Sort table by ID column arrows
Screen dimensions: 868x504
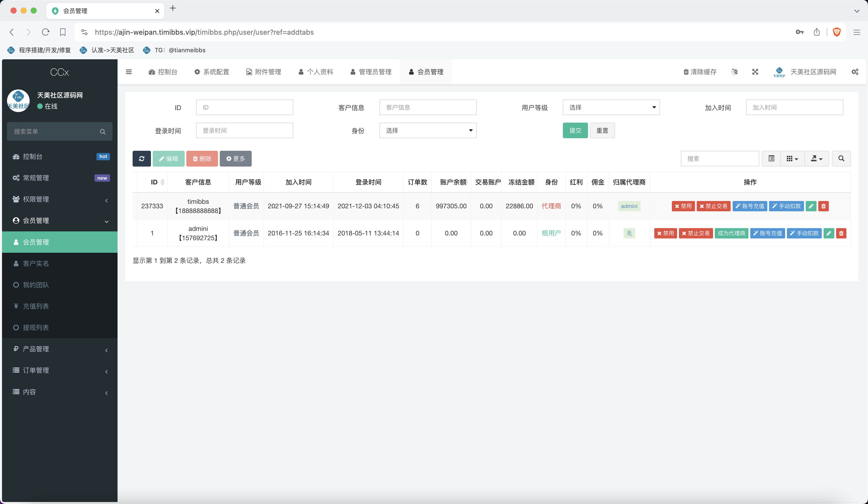[x=162, y=182]
